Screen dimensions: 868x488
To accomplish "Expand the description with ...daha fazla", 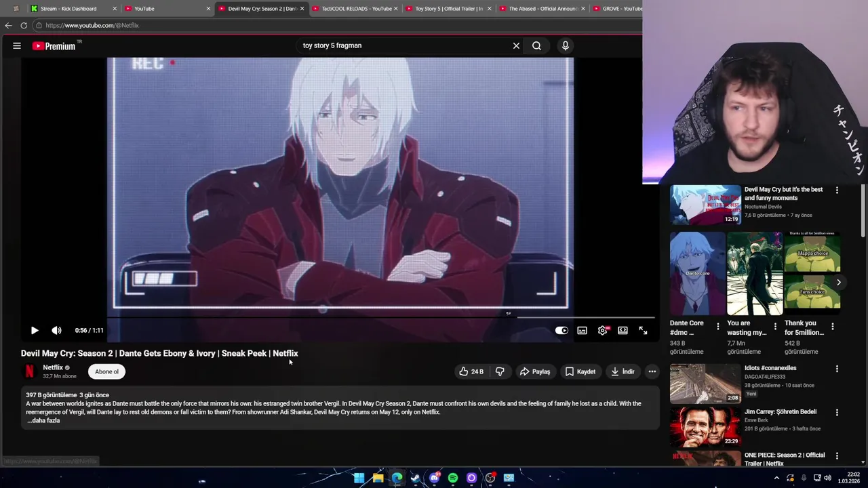I will [x=43, y=420].
